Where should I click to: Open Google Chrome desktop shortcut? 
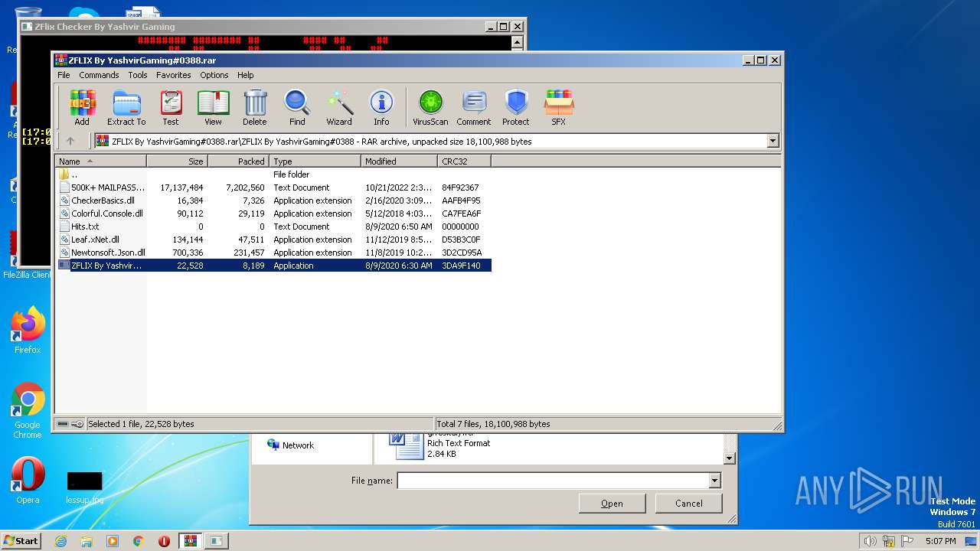click(x=28, y=411)
